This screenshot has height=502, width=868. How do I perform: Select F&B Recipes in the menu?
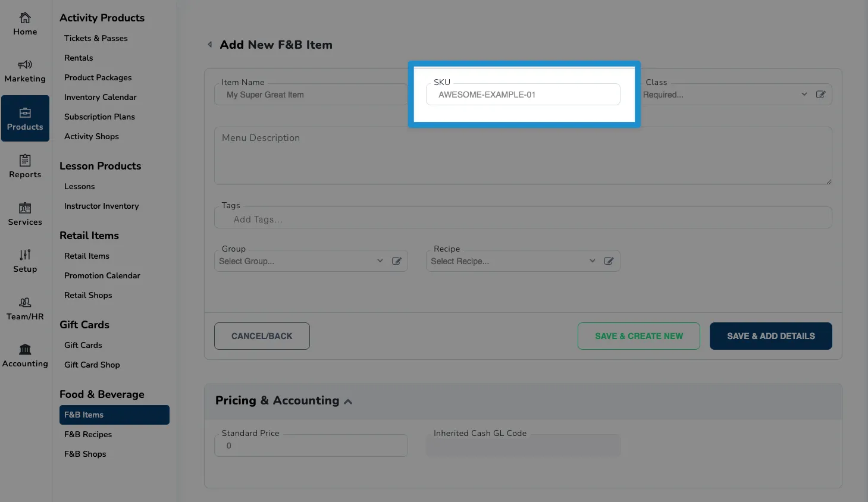pyautogui.click(x=88, y=434)
